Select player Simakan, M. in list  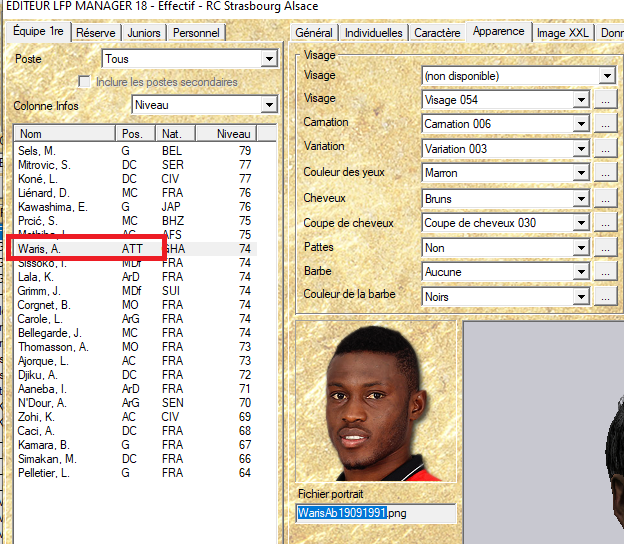135,459
